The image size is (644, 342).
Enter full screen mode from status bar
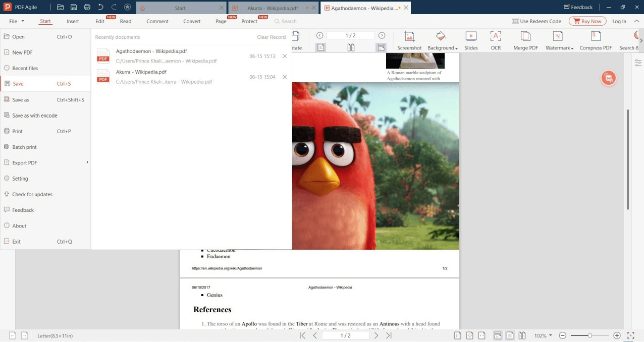pos(630,335)
